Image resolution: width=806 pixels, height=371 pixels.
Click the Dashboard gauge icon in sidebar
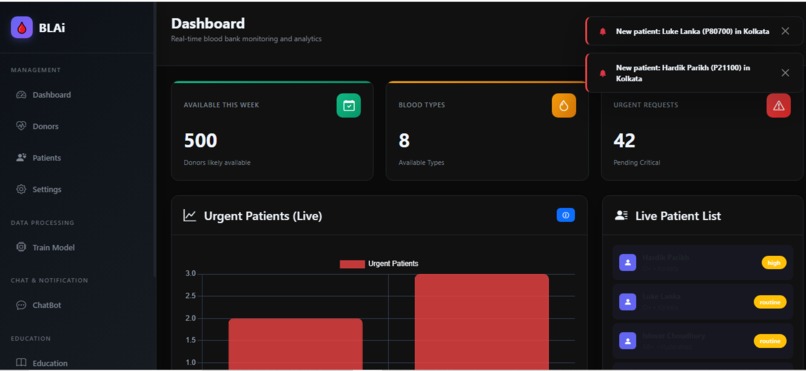(x=21, y=95)
